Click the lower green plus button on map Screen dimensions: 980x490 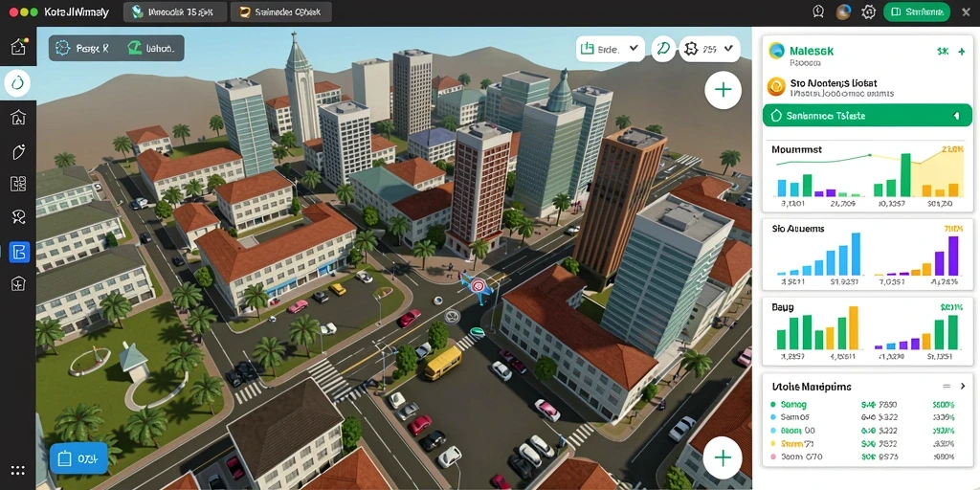click(723, 458)
